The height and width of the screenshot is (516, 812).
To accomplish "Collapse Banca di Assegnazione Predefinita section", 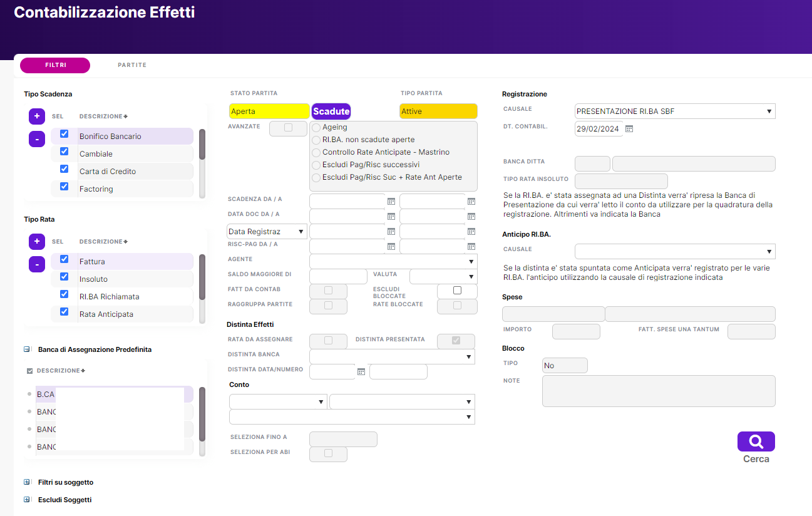I will 27,349.
